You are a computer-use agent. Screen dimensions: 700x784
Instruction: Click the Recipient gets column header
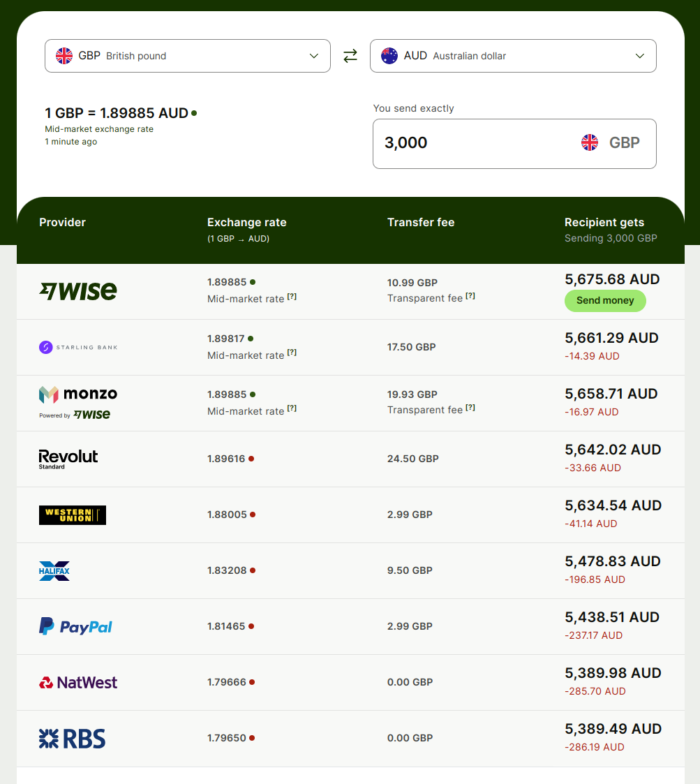click(604, 223)
